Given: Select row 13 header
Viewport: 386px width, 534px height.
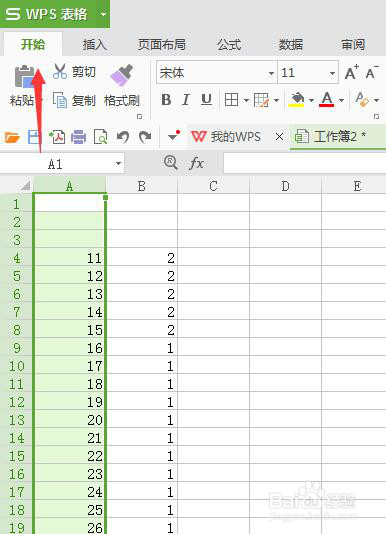Looking at the screenshot, I should (x=16, y=420).
